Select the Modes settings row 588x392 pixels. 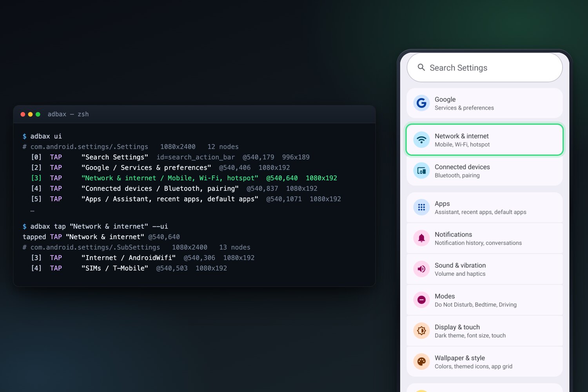(x=485, y=300)
